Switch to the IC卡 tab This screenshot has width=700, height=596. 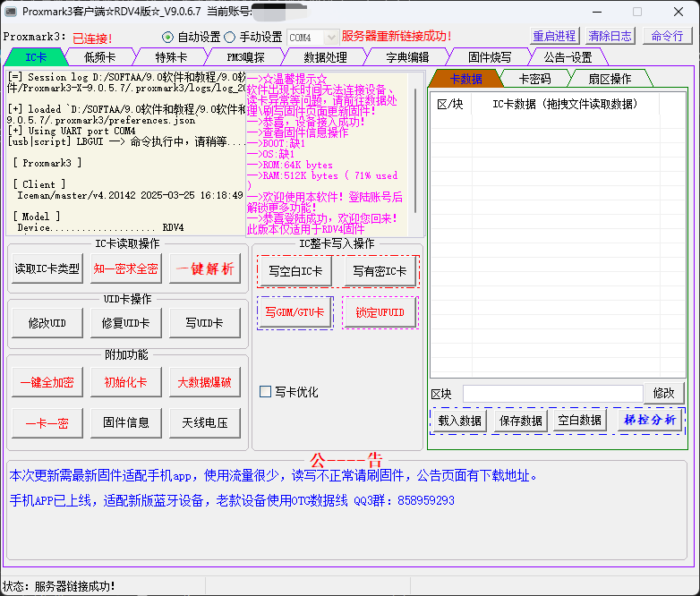click(36, 57)
